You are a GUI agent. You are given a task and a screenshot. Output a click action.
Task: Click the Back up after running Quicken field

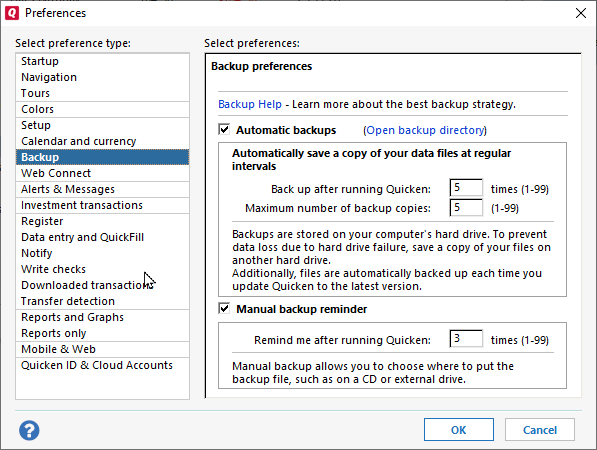click(466, 188)
